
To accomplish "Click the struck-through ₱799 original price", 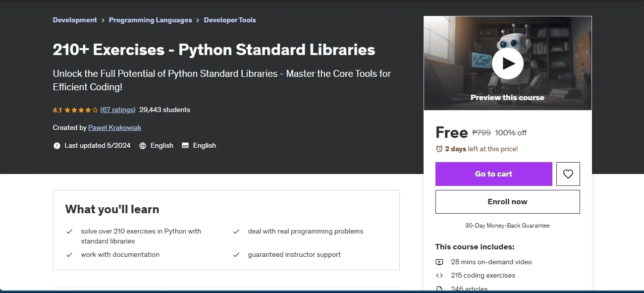I will point(482,133).
